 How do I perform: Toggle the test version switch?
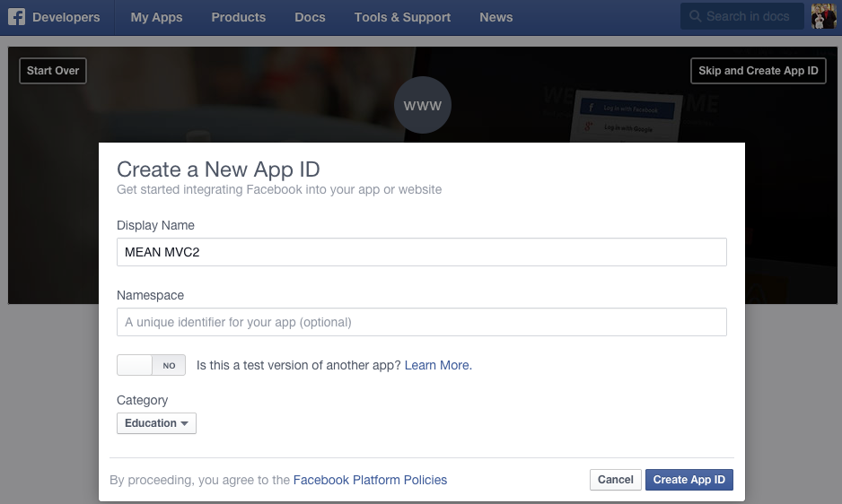click(x=151, y=365)
